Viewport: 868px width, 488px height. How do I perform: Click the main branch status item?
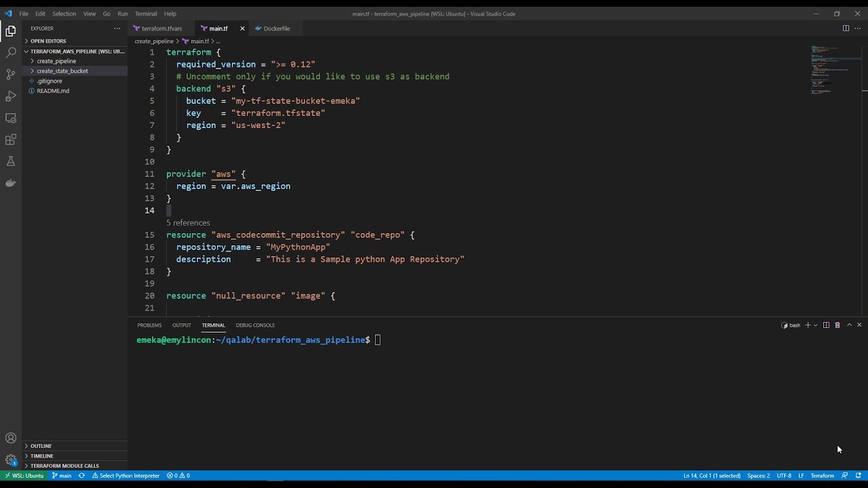(62, 476)
